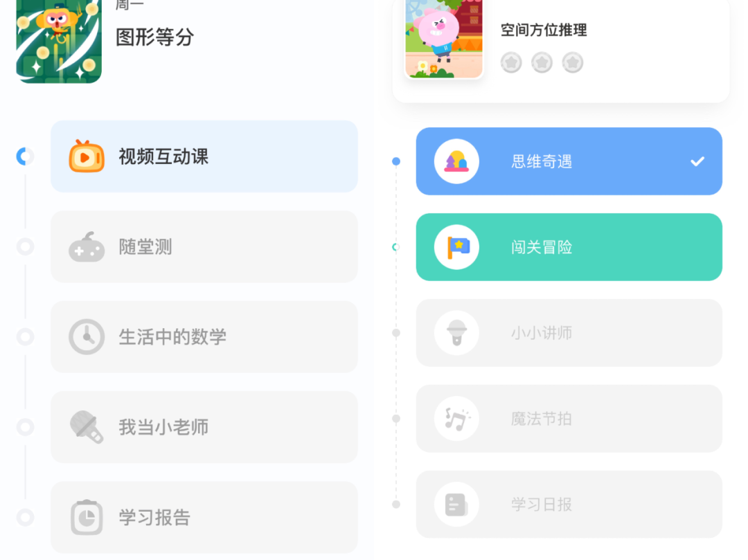
Task: Click the timeline dot beside 学习报告
Action: [25, 517]
